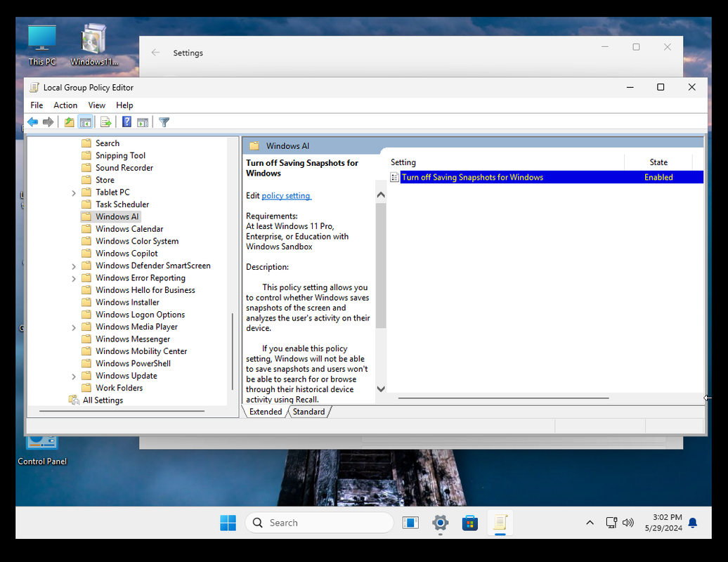Open the Control Panel desktop icon
The height and width of the screenshot is (562, 728).
pos(42,450)
